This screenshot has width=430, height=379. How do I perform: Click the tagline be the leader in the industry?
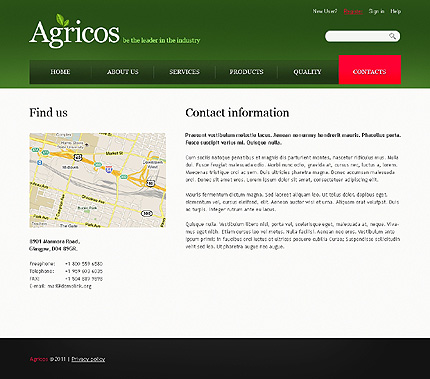click(x=161, y=40)
